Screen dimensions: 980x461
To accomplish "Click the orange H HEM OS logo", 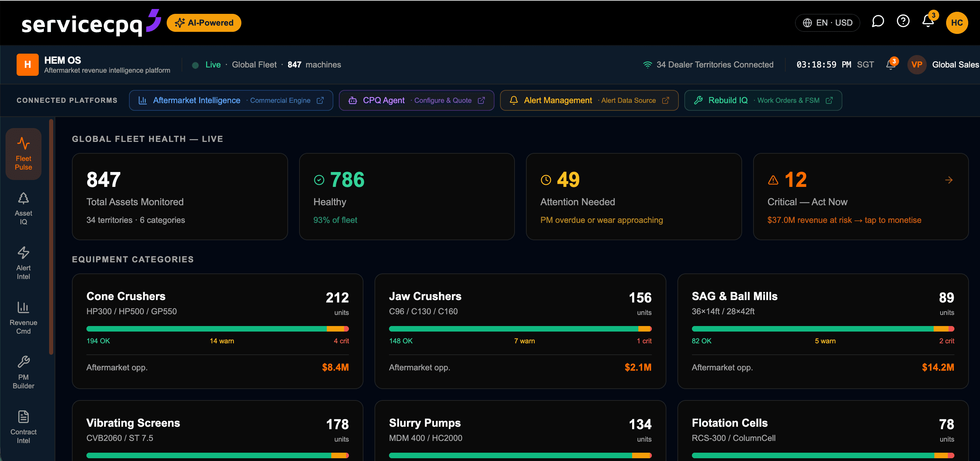I will pos(27,64).
